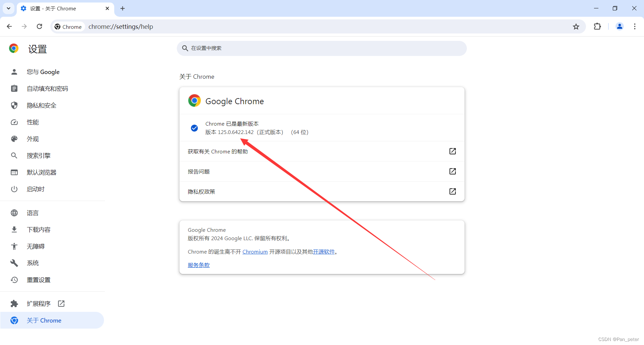Close the 设置 - 关于 Chrome tab
644x345 pixels.
tap(107, 8)
